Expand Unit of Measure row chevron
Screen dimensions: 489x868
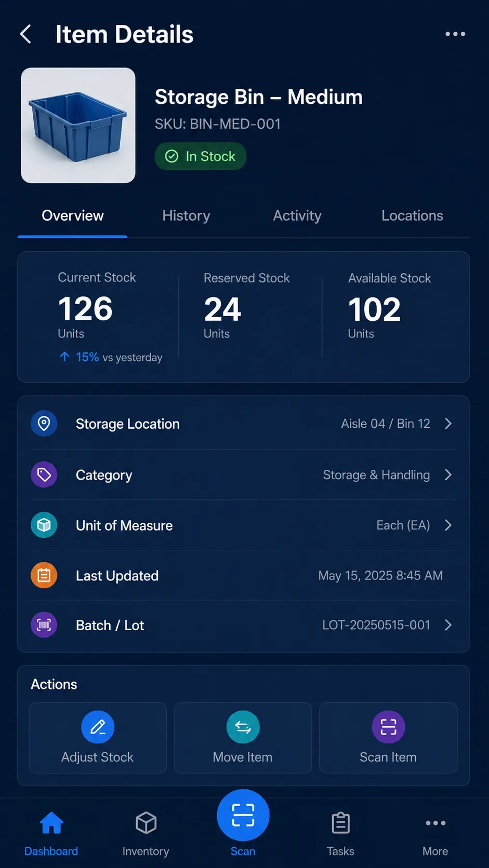coord(448,525)
